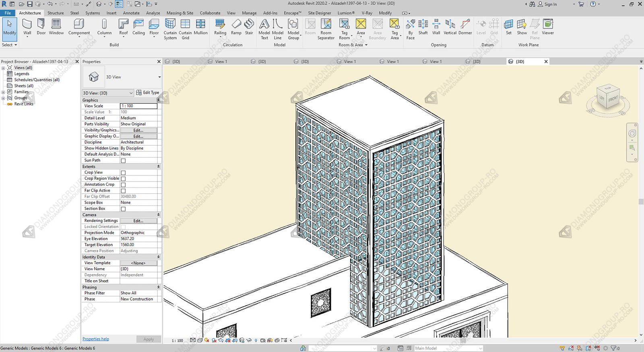Choose the Shaft opening tool

(423, 27)
